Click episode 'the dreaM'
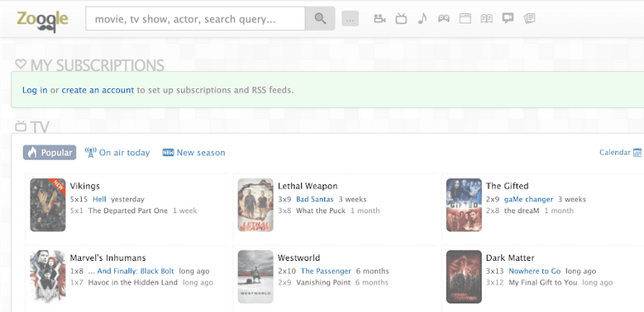Screen dimensions: 644x312 [522, 210]
